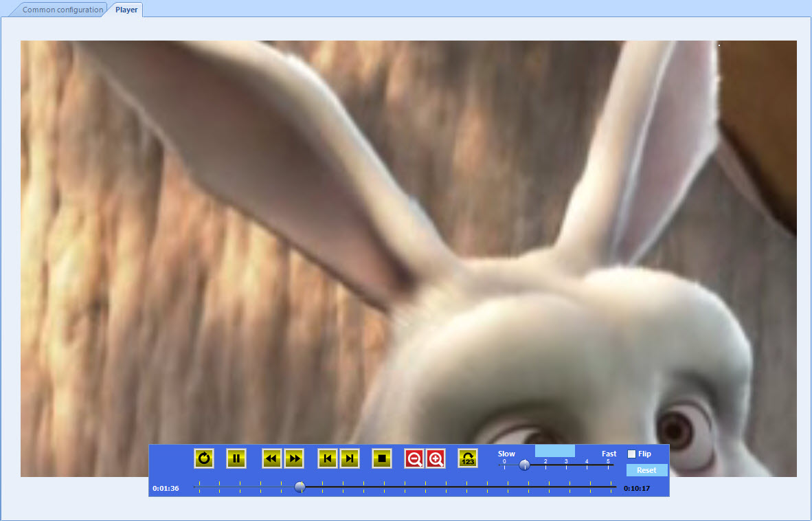This screenshot has width=812, height=521.
Task: Step to the previous frame
Action: (327, 458)
